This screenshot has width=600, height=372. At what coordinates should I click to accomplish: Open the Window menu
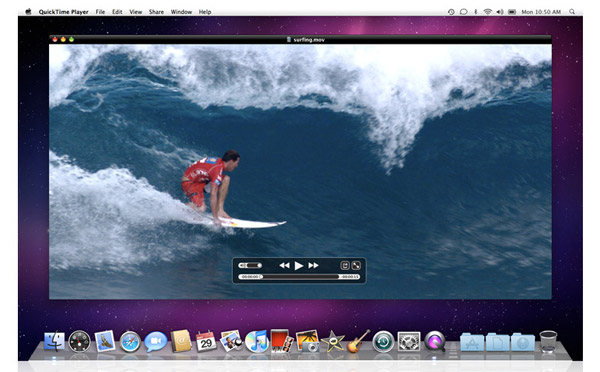pos(181,12)
